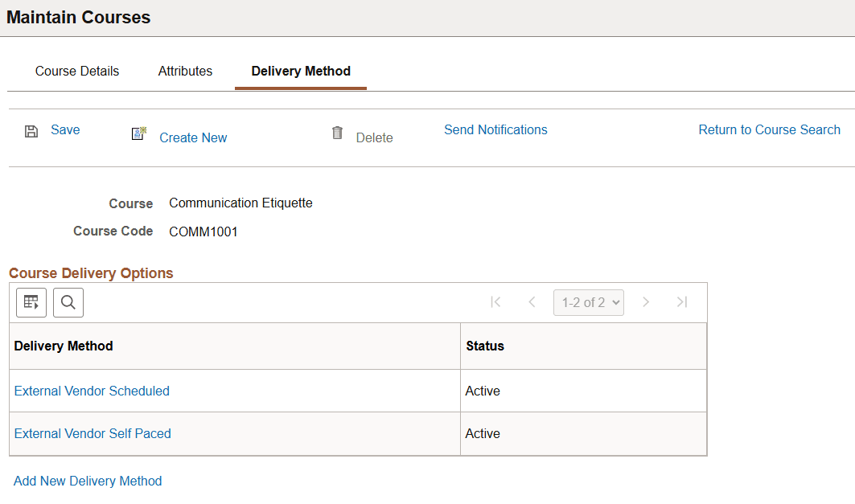Advance rows with the next arrow icon
Image resolution: width=855 pixels, height=504 pixels.
(x=646, y=302)
